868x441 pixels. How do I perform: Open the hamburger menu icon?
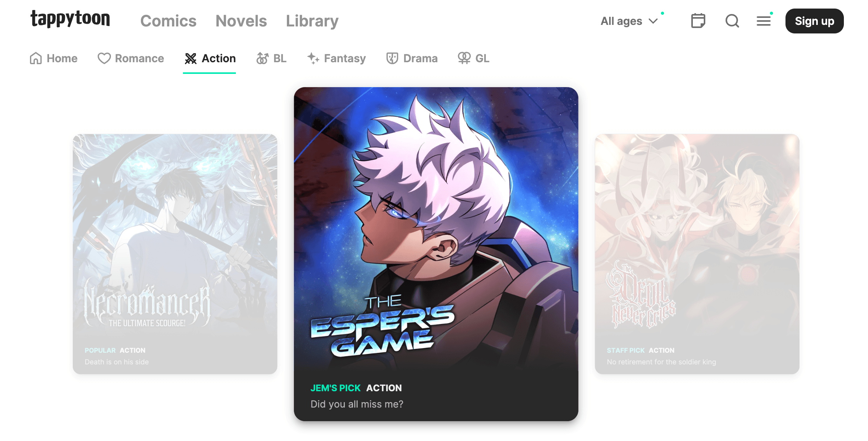click(x=764, y=21)
